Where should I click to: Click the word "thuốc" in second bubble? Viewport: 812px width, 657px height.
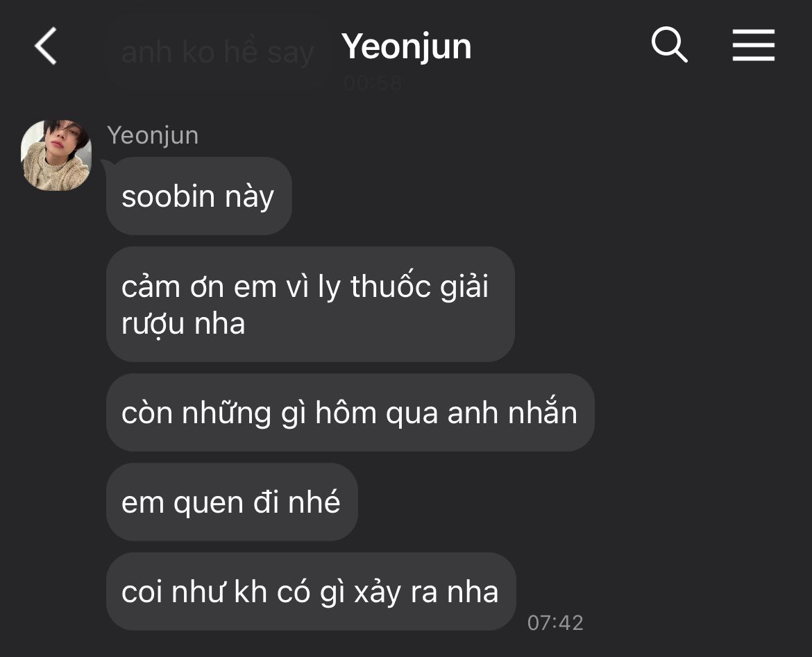click(x=391, y=284)
